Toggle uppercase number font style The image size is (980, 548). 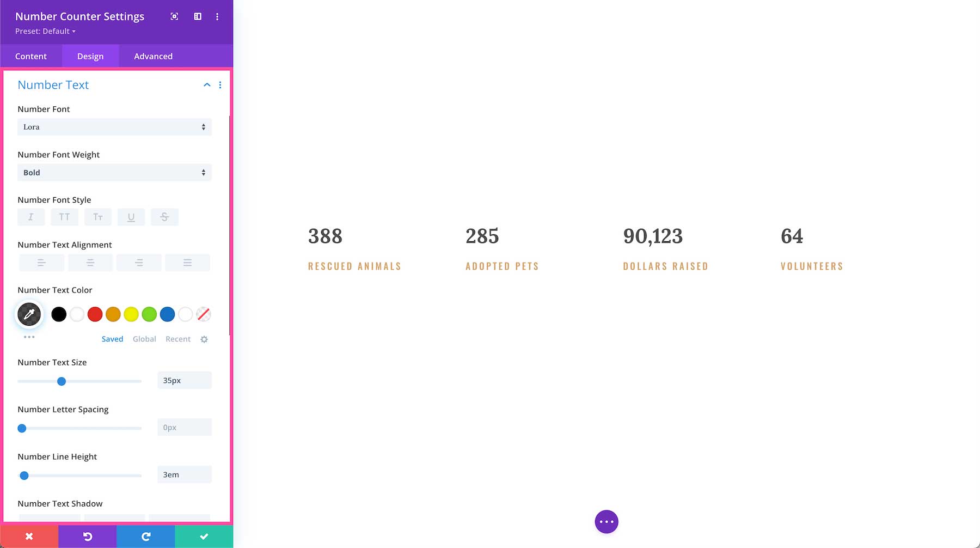[64, 216]
